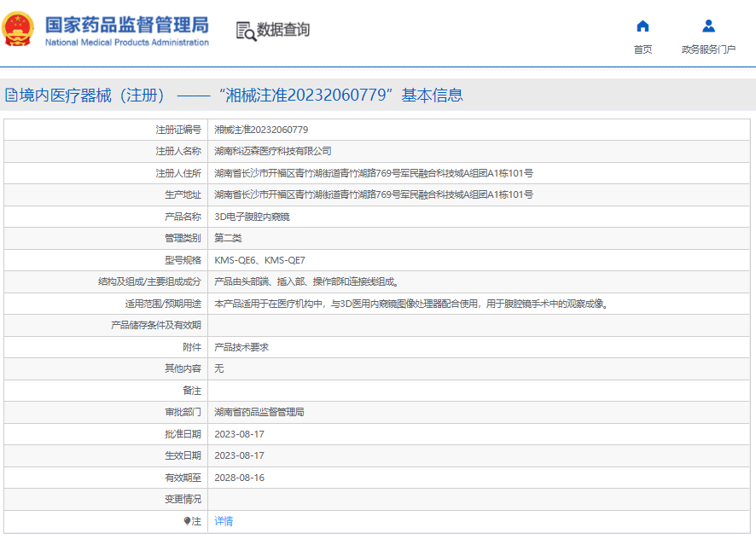
Task: Select model spec KMS-QE6、KMS-QE7
Action: tap(260, 260)
